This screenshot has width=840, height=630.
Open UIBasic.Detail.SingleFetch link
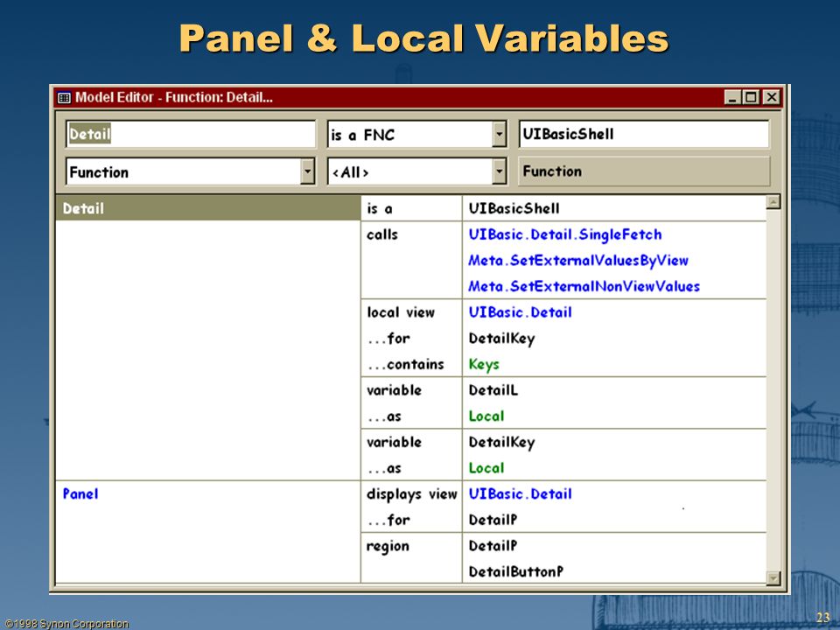pyautogui.click(x=565, y=234)
